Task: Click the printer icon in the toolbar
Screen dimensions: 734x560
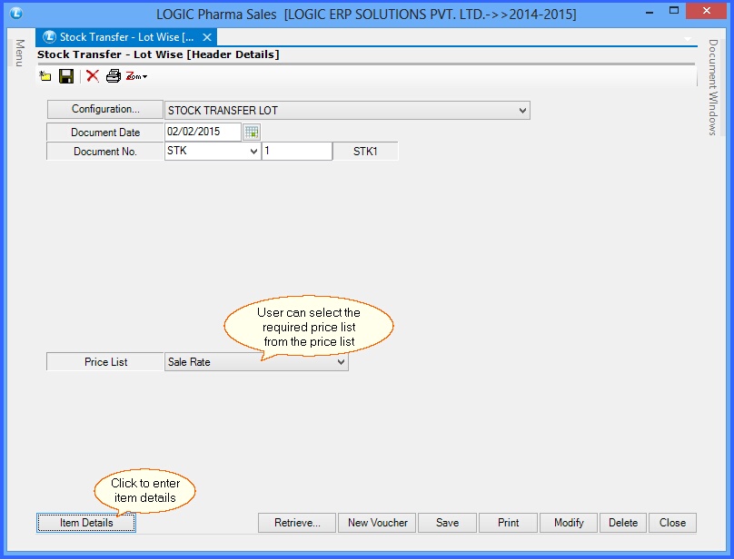Action: click(x=113, y=76)
